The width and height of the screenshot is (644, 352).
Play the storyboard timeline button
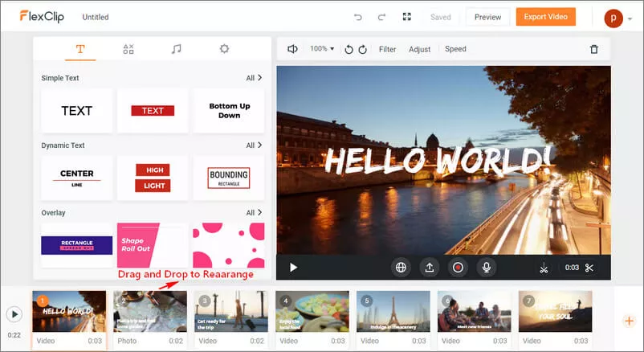14,314
